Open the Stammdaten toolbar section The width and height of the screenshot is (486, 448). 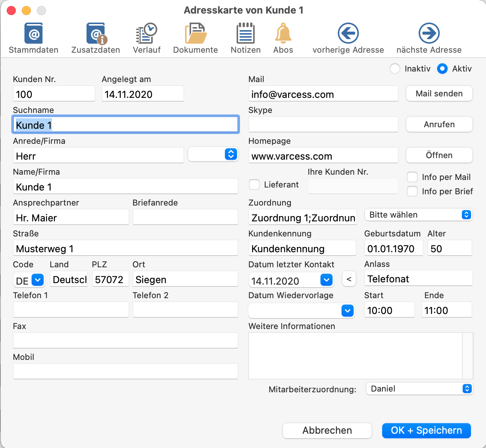pos(33,38)
